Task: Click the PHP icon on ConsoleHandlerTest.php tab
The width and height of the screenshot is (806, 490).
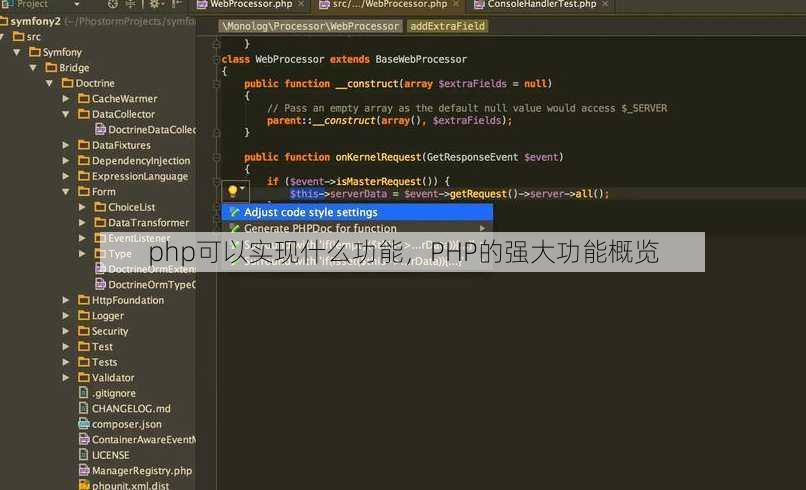Action: (479, 4)
